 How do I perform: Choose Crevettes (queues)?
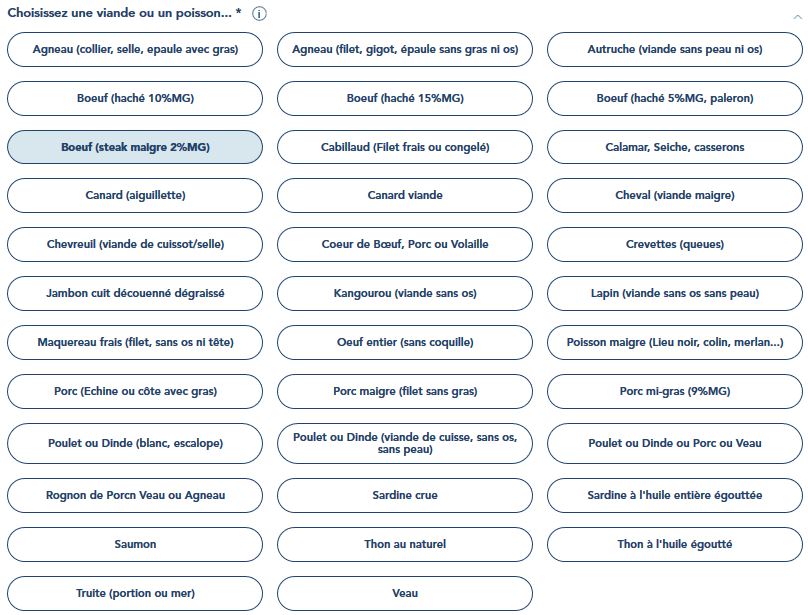pyautogui.click(x=675, y=244)
